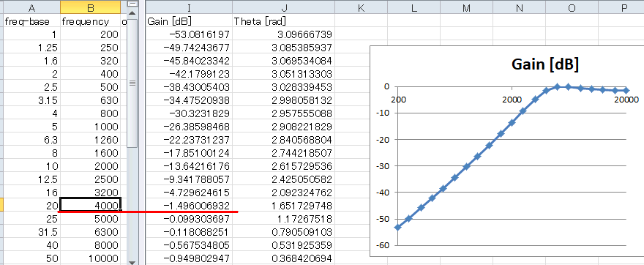Viewport: 644px width, 265px height.
Task: Select the freq-base header cell
Action: (x=32, y=21)
